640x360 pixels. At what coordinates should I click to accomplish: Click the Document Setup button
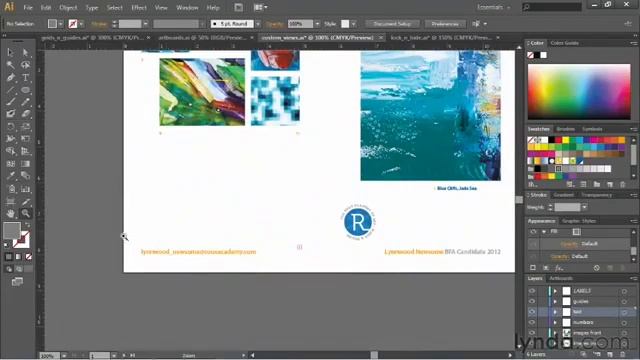pyautogui.click(x=392, y=24)
